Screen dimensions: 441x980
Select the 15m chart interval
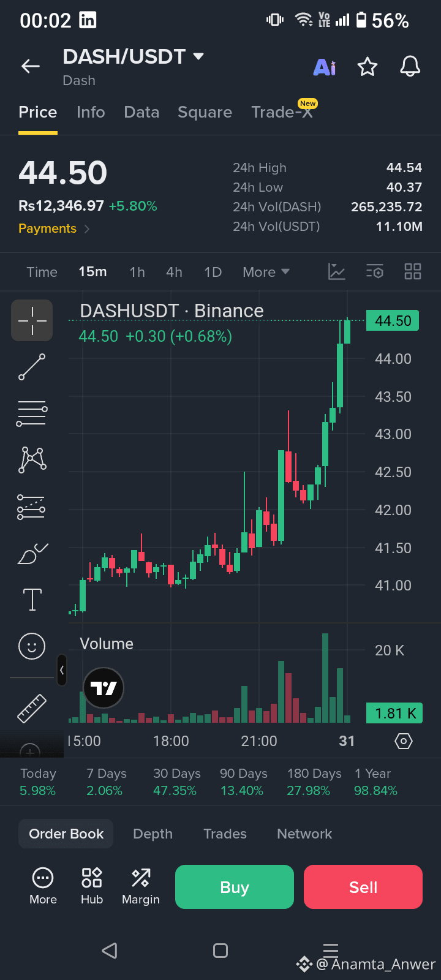click(92, 272)
